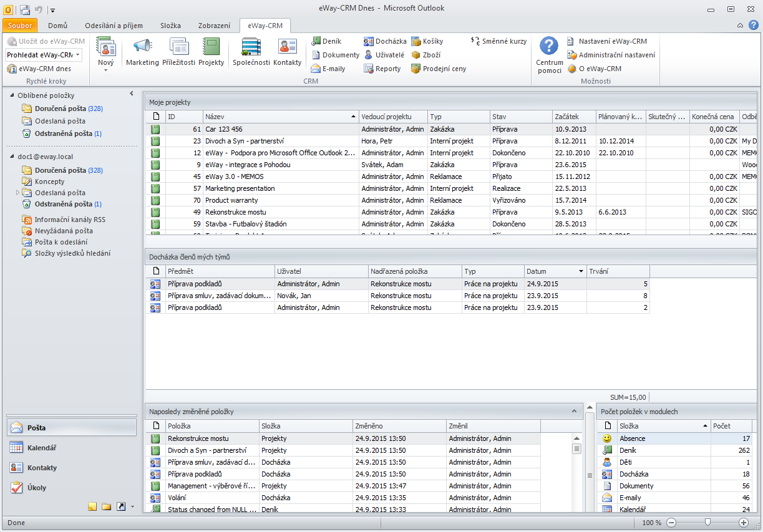Open the shortcuts icon in navigation pane

click(x=120, y=506)
